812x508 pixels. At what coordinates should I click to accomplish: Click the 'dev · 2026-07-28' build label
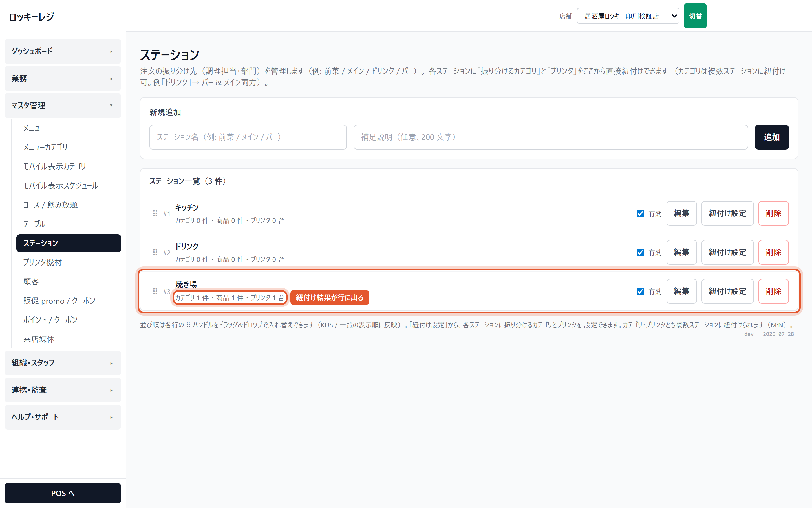769,334
